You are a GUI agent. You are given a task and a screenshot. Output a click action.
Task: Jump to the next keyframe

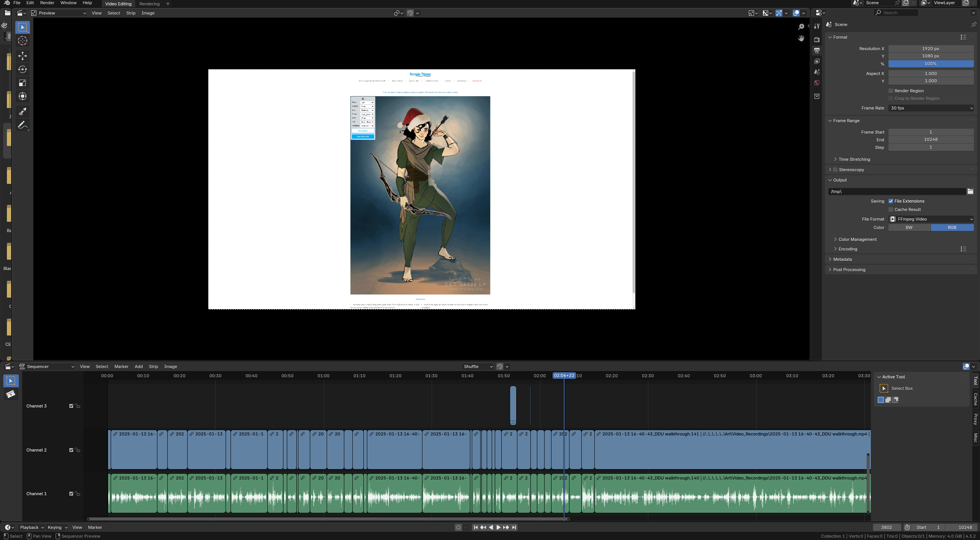506,527
